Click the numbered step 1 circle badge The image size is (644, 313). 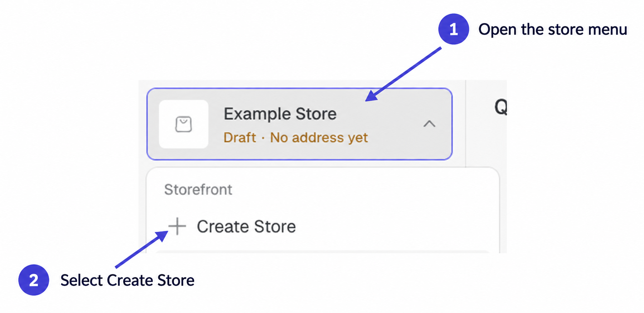click(453, 29)
